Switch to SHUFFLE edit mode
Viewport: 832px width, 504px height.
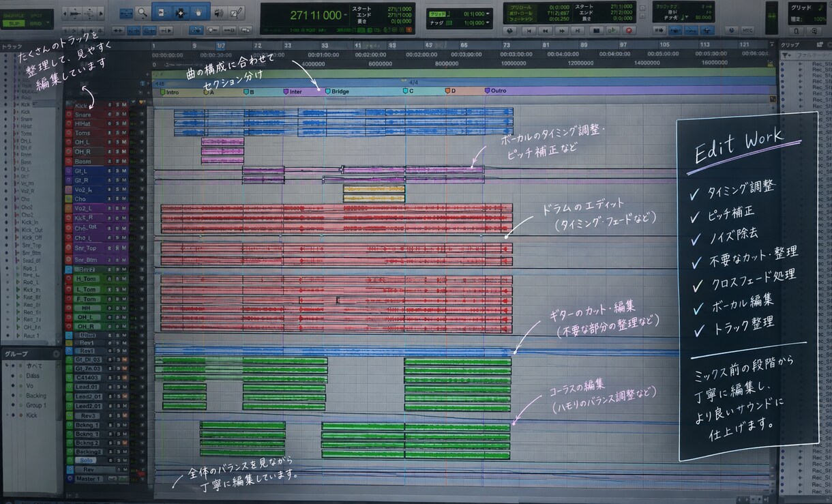(13, 15)
